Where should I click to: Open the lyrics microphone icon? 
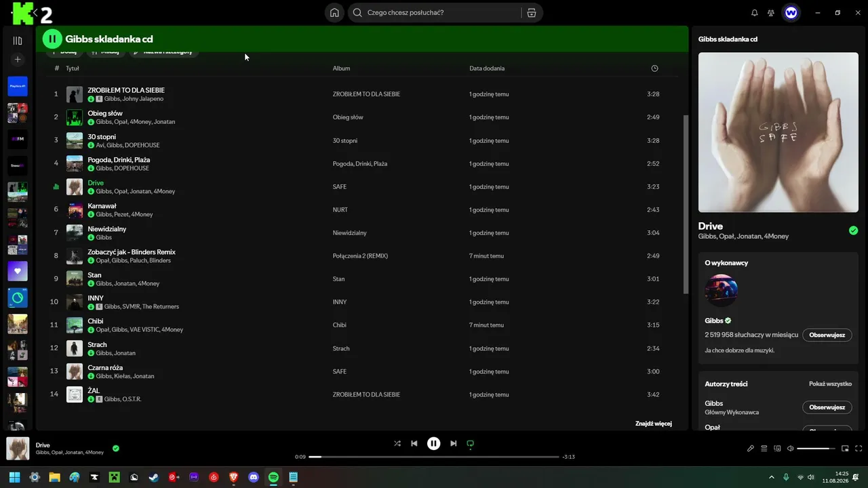click(751, 448)
